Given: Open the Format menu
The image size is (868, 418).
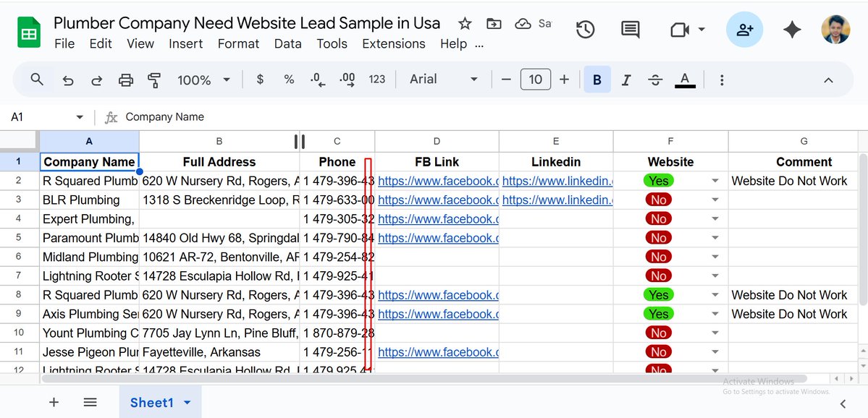Looking at the screenshot, I should tap(239, 43).
